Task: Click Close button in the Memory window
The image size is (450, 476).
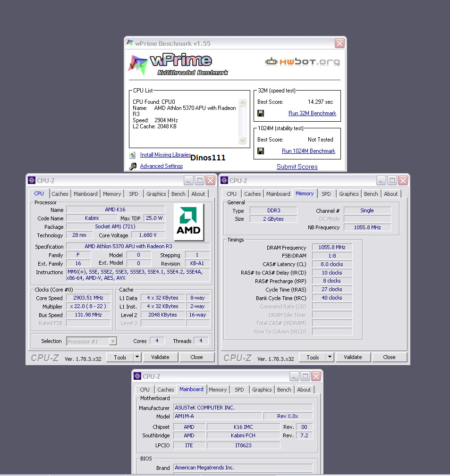Action: (389, 357)
